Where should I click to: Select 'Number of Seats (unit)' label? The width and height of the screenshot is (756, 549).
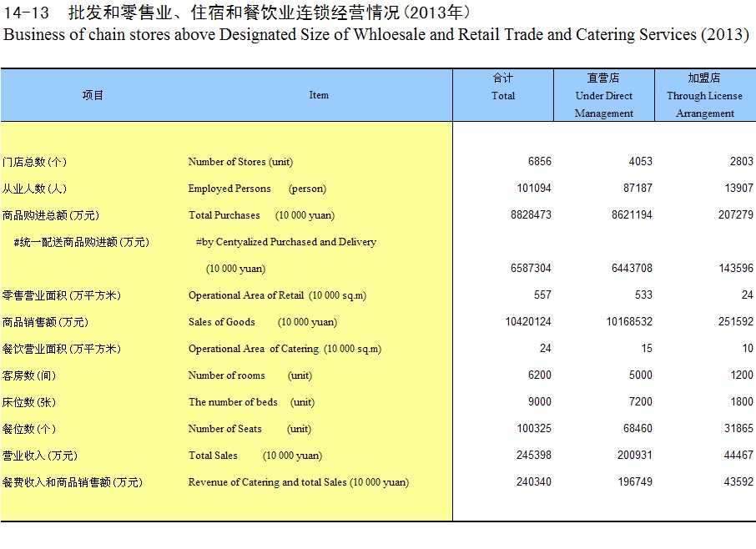pyautogui.click(x=249, y=429)
